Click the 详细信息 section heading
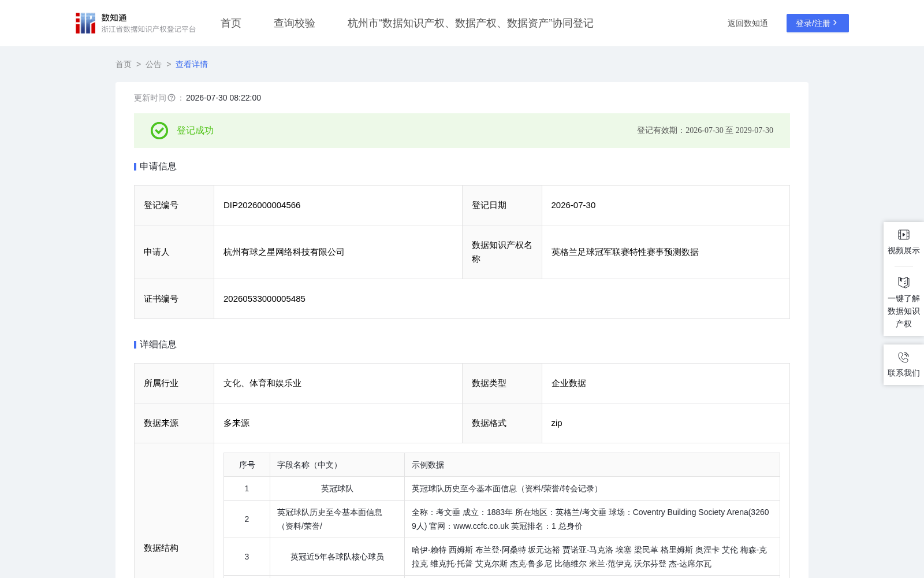The height and width of the screenshot is (578, 924). coord(158,344)
